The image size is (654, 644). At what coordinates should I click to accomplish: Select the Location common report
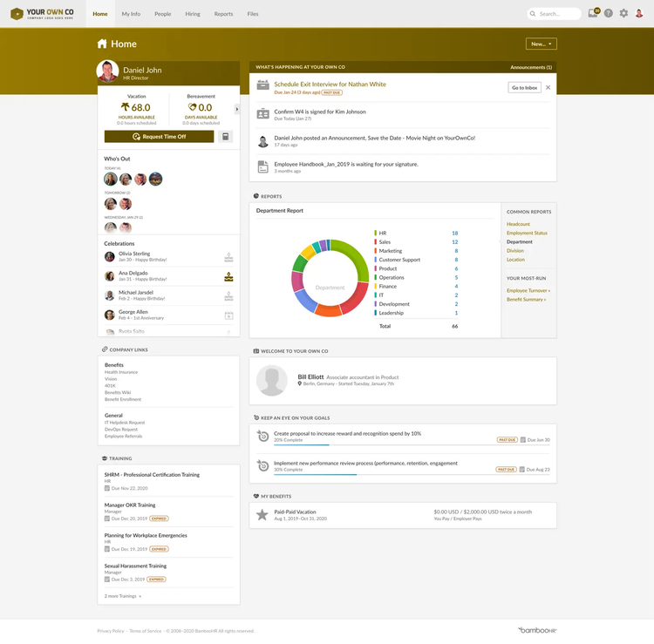tap(515, 260)
